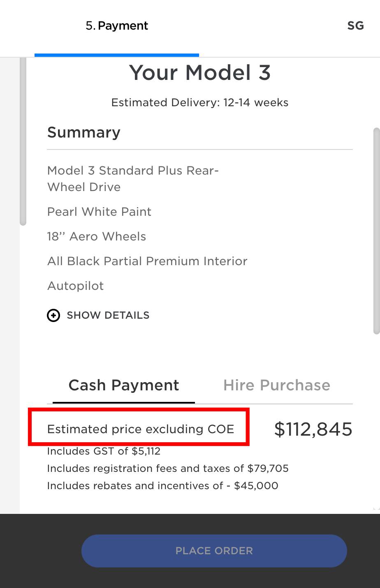This screenshot has width=380, height=588.
Task: Click the plus icon beside SHOW DETAILS
Action: [53, 315]
